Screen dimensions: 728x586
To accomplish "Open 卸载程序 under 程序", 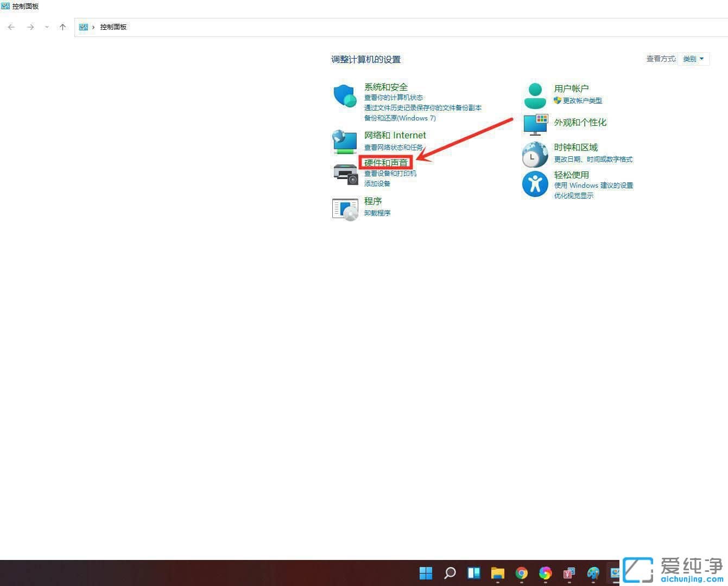I will point(377,213).
